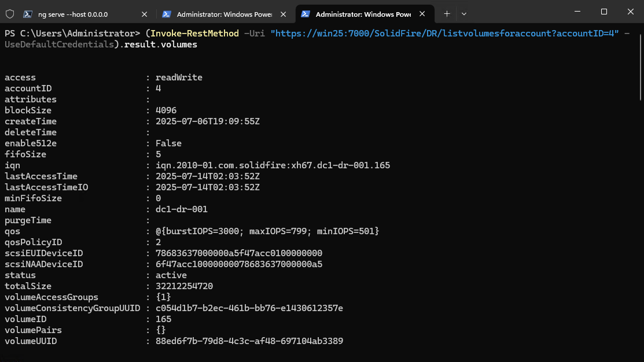
Task: Click the status value 'active'
Action: [171, 275]
